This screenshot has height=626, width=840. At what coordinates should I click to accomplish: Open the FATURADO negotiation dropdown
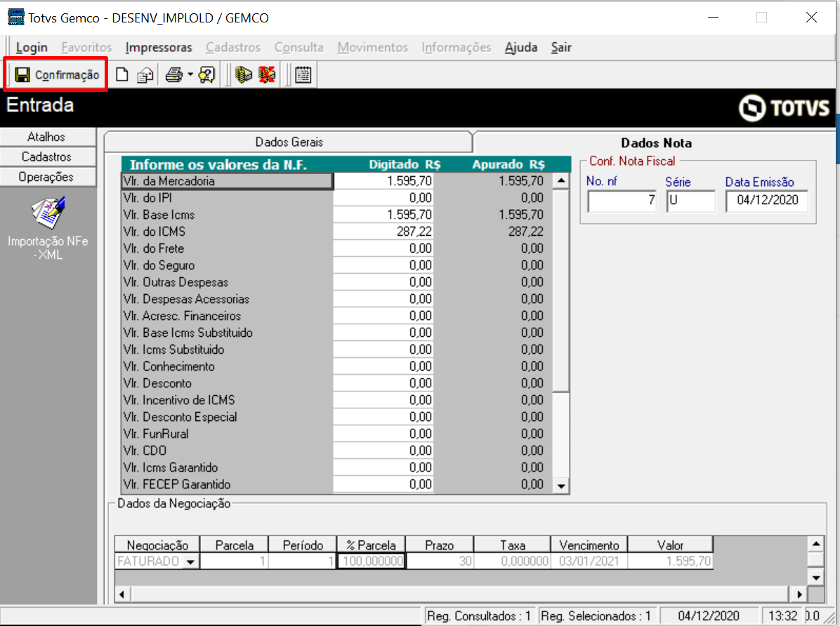coord(191,561)
